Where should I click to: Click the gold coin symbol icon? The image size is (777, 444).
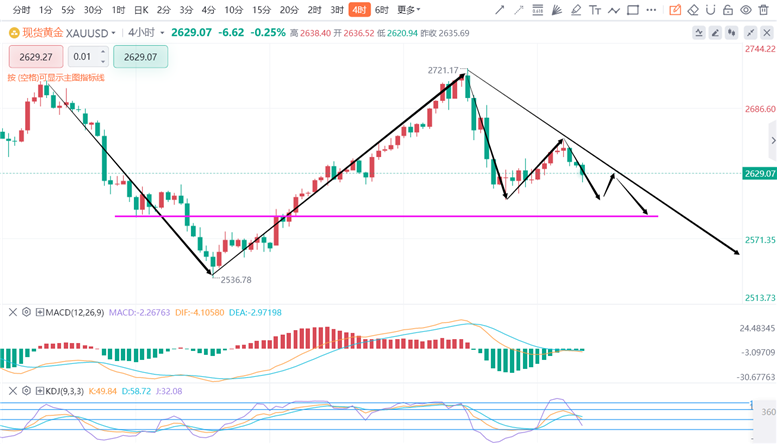(14, 33)
